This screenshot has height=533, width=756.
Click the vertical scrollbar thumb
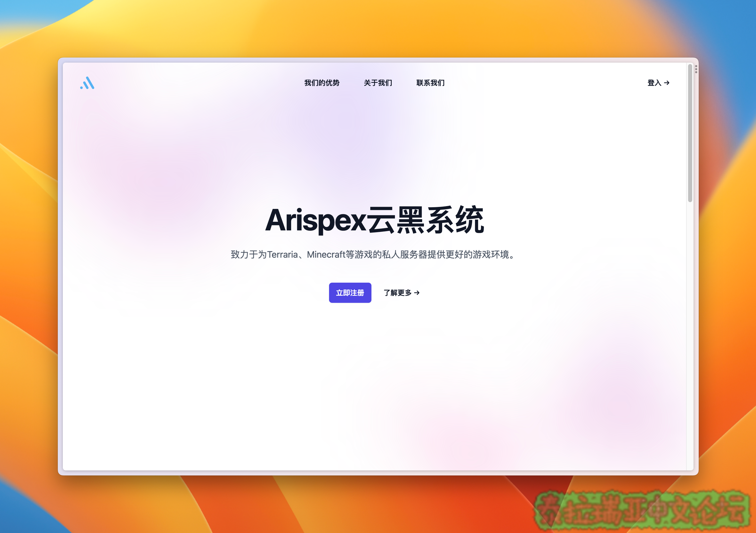click(690, 133)
